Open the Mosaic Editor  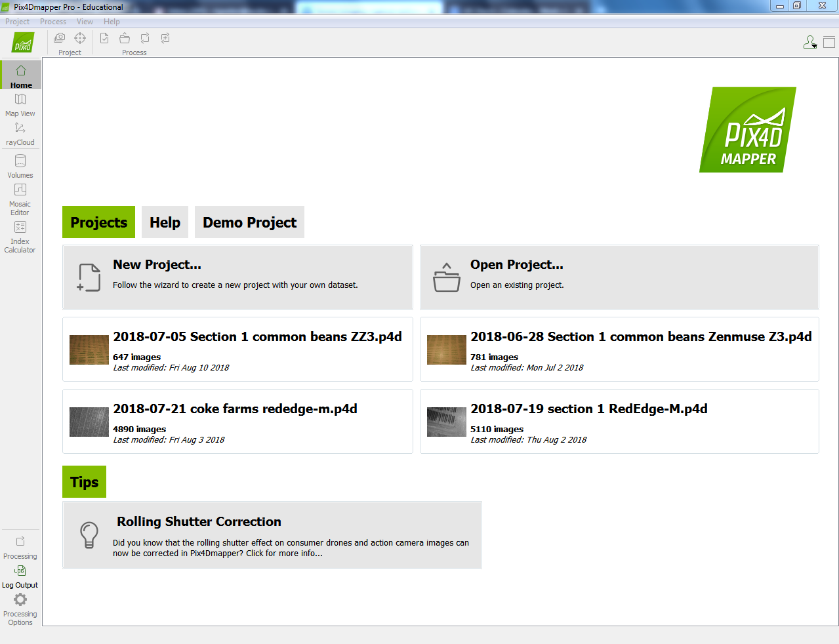click(20, 199)
